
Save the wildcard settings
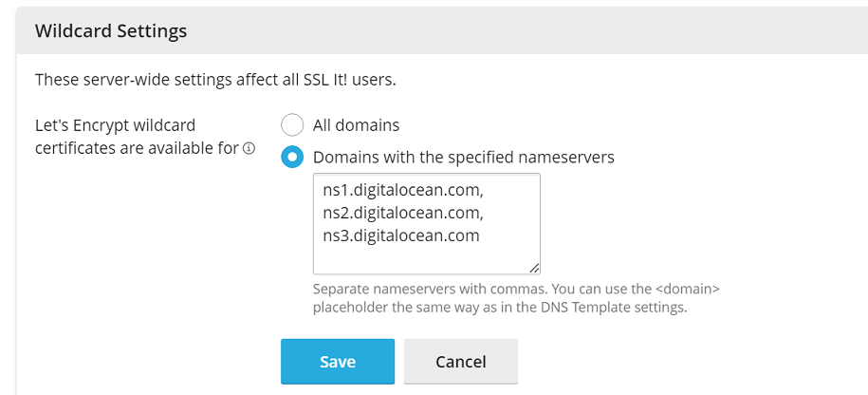(337, 362)
